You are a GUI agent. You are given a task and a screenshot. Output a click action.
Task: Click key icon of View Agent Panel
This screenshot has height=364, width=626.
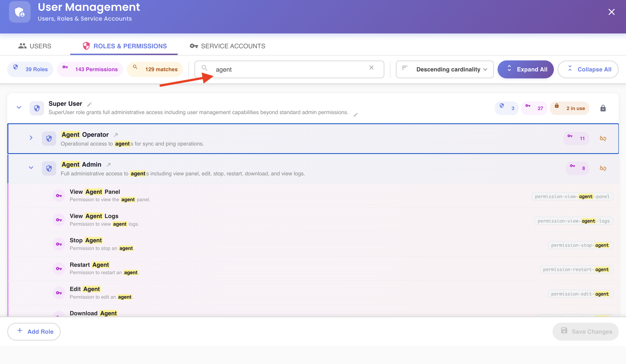(59, 196)
